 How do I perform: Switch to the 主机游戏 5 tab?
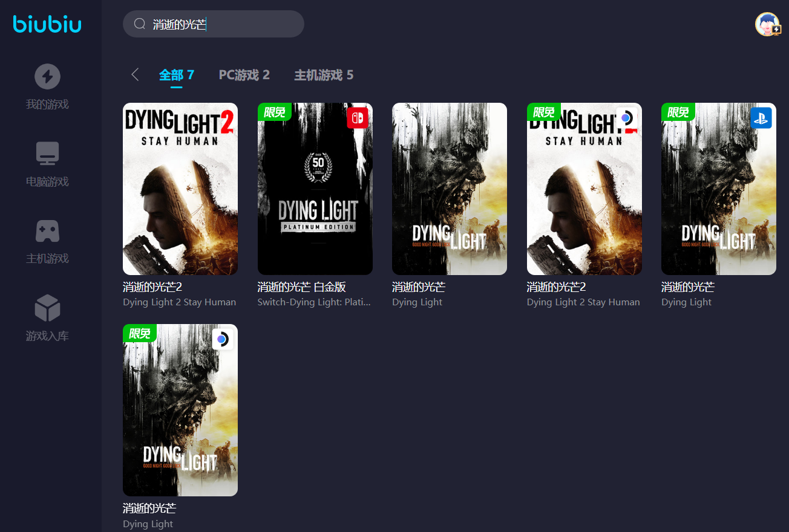pos(324,75)
